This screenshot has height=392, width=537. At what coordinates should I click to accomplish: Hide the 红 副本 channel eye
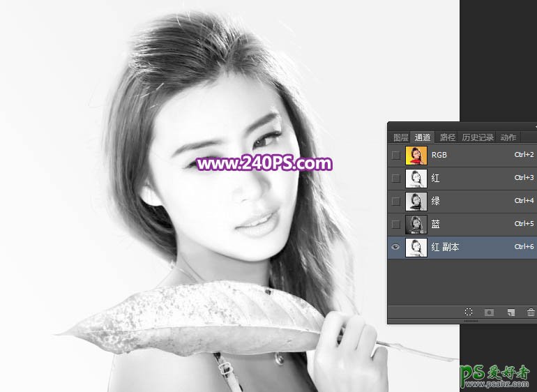pos(396,247)
